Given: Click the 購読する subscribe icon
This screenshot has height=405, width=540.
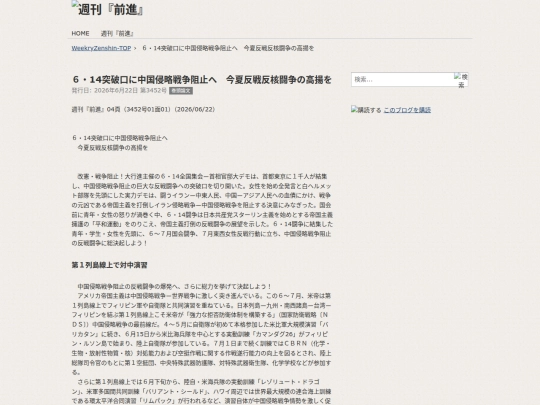Looking at the screenshot, I should click(366, 110).
